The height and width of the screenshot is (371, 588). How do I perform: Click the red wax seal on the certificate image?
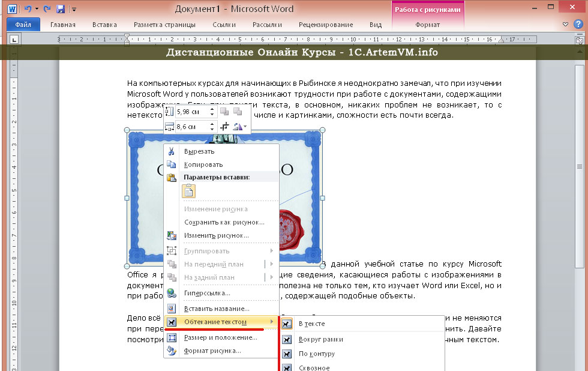(x=293, y=229)
